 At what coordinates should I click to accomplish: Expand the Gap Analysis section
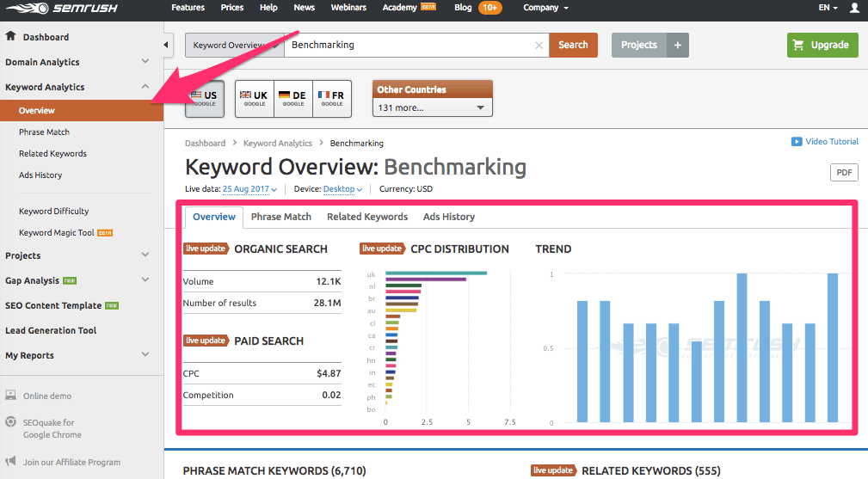point(145,279)
